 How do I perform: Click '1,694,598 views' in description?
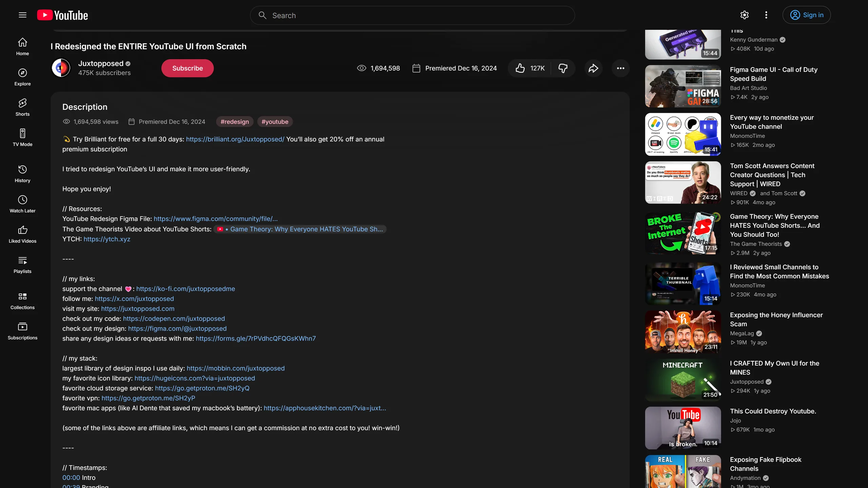click(96, 122)
